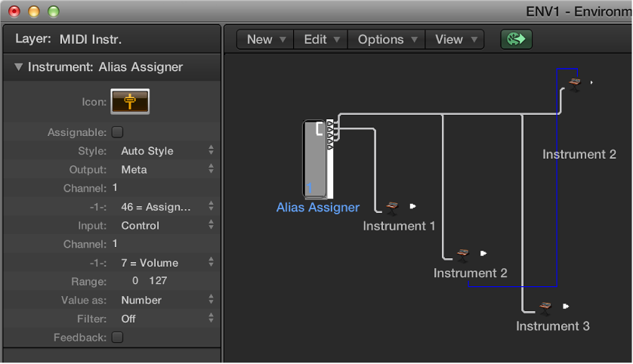
Task: Click the output arrow of Instrument 3
Action: pos(566,307)
